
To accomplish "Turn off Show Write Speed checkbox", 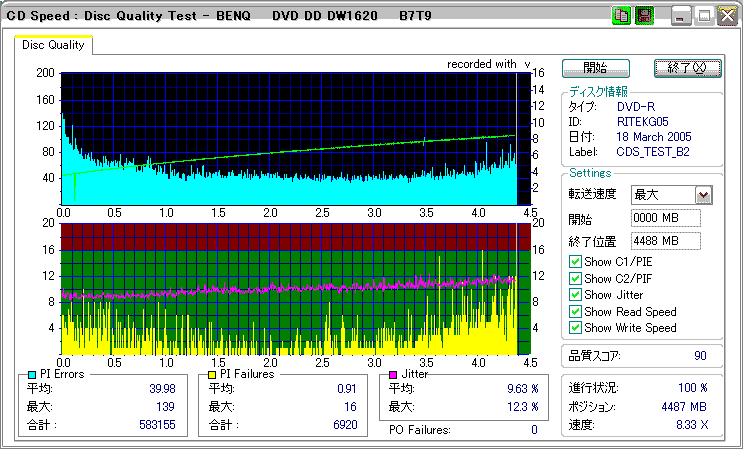I will [575, 327].
